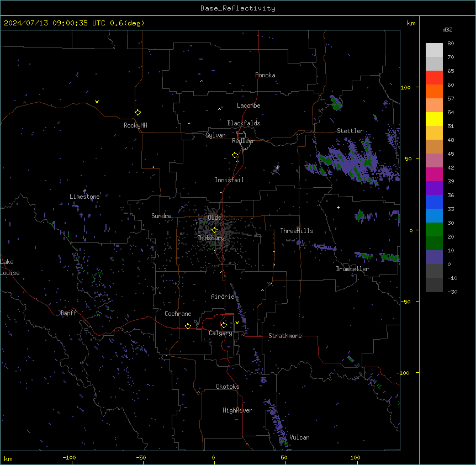Click the white plus marker north of Drumheller
The height and width of the screenshot is (465, 476).
point(338,207)
